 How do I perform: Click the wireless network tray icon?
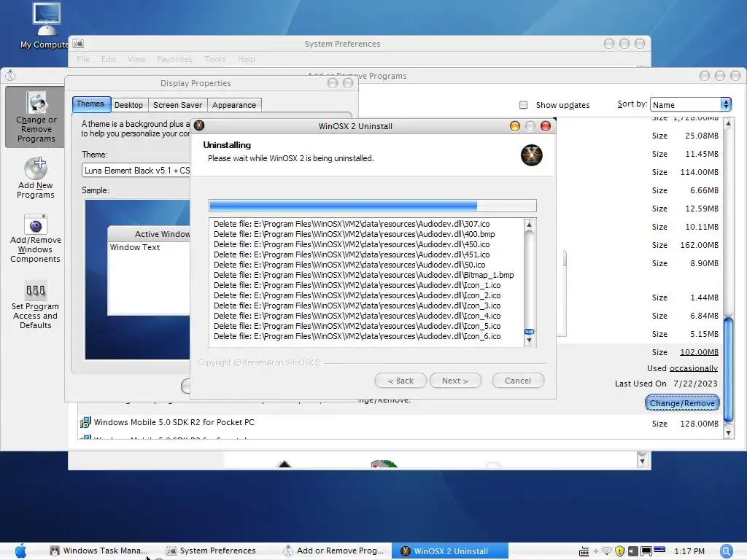click(606, 551)
